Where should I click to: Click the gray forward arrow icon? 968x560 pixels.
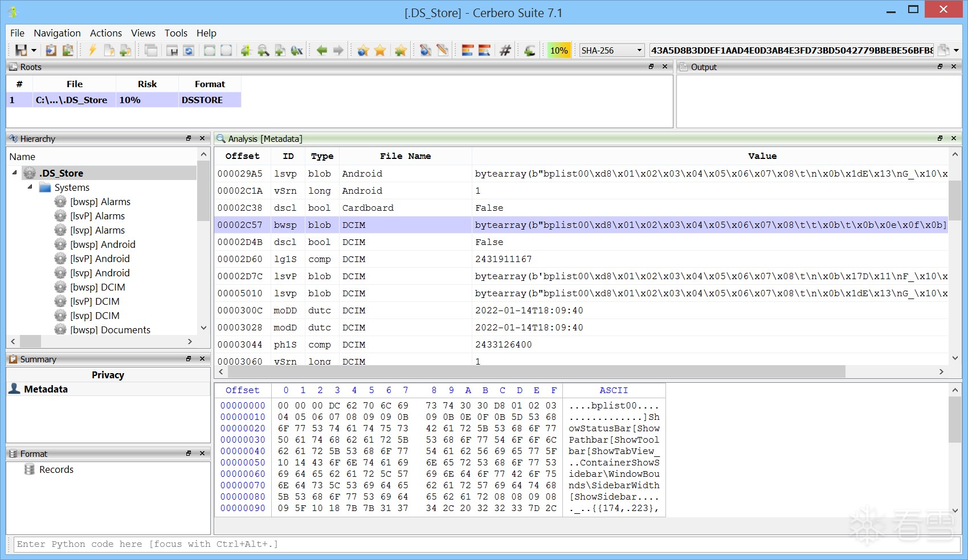pyautogui.click(x=338, y=51)
